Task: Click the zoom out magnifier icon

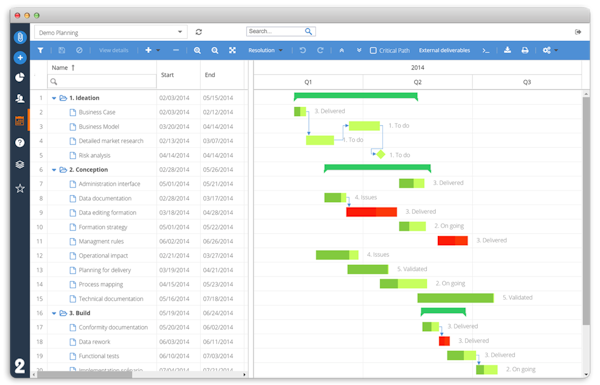Action: tap(215, 51)
